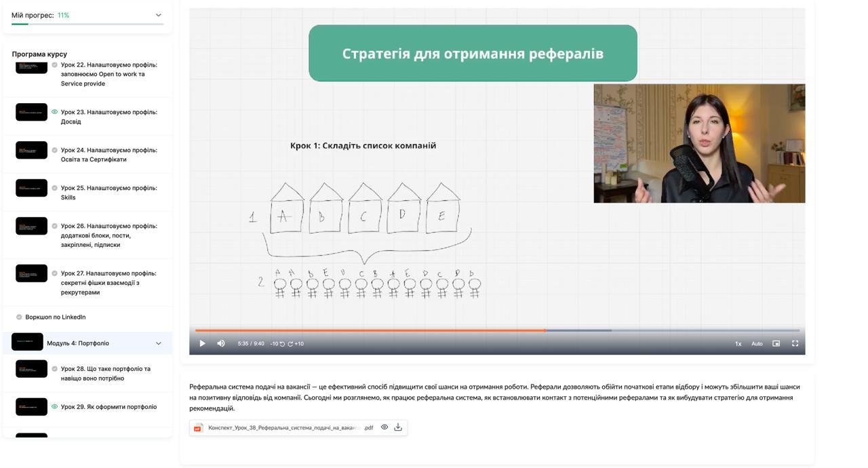Click the 5:35 / 9:40 time display

(x=251, y=344)
